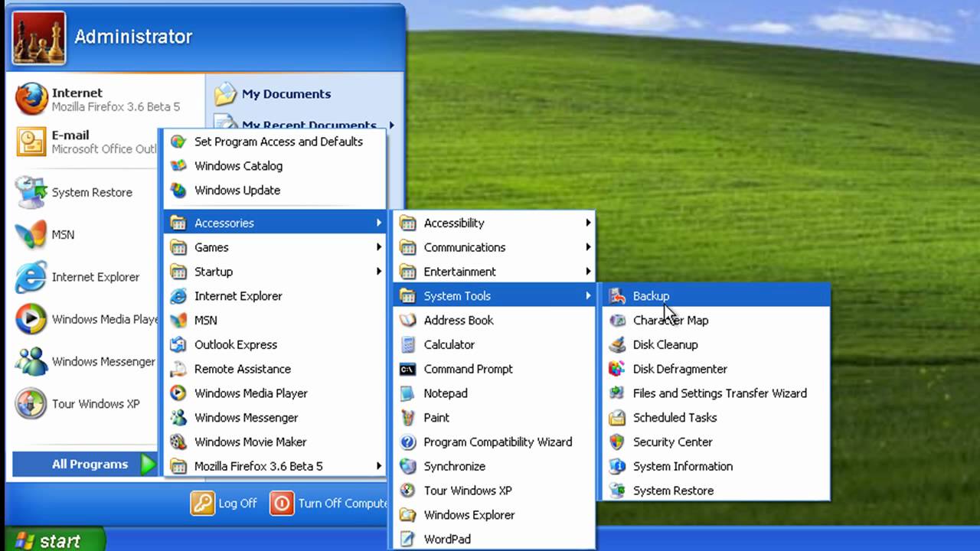The height and width of the screenshot is (551, 980).
Task: Open Paint icon
Action: coord(408,418)
